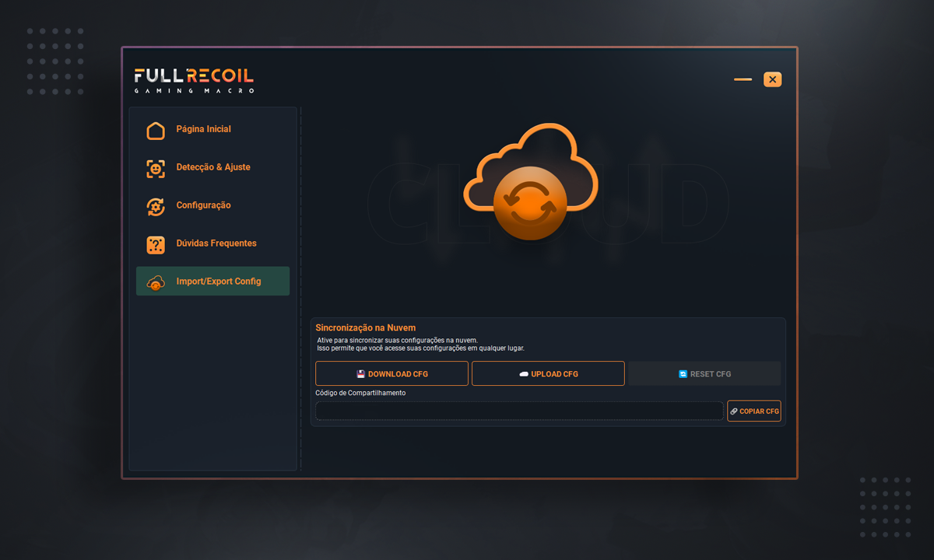Click text 'Ative para sincronizar suas configurações na nuvem.'
The width and height of the screenshot is (934, 560).
tap(398, 340)
